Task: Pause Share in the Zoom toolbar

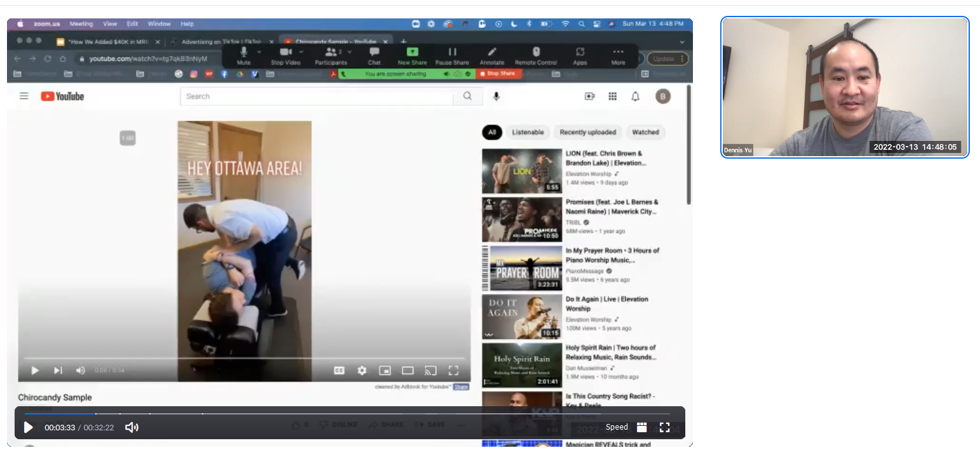Action: tap(452, 55)
